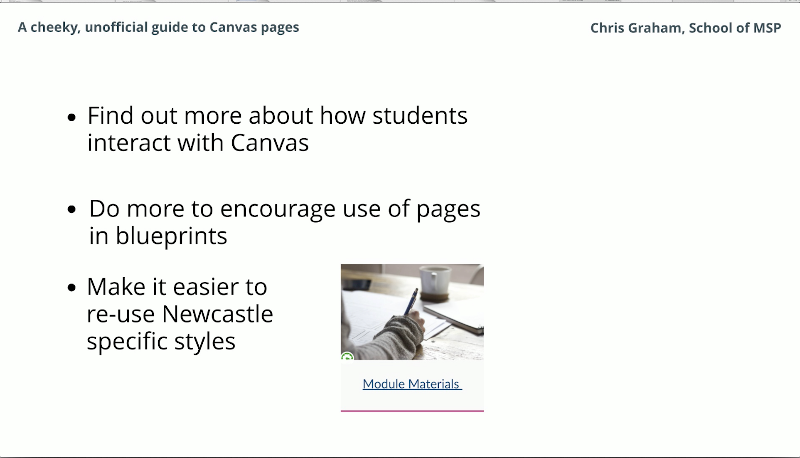The width and height of the screenshot is (800, 458).
Task: Click the small green circular icon on the photo
Action: click(347, 357)
